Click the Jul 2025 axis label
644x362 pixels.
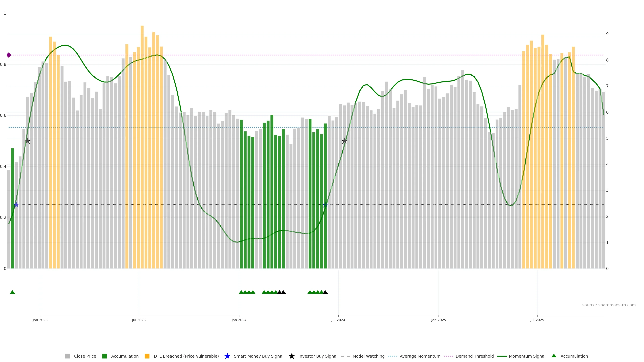tap(537, 320)
